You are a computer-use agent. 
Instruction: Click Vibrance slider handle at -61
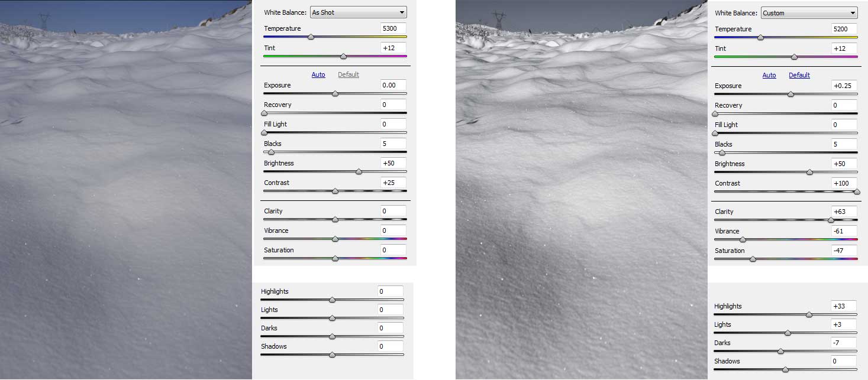pyautogui.click(x=743, y=239)
